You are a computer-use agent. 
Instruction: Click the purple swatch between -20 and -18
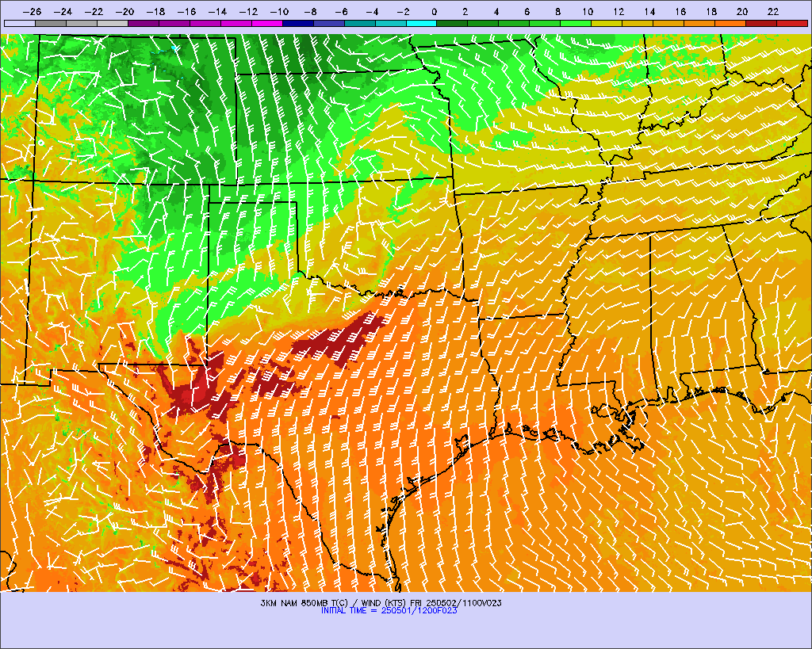pyautogui.click(x=144, y=23)
